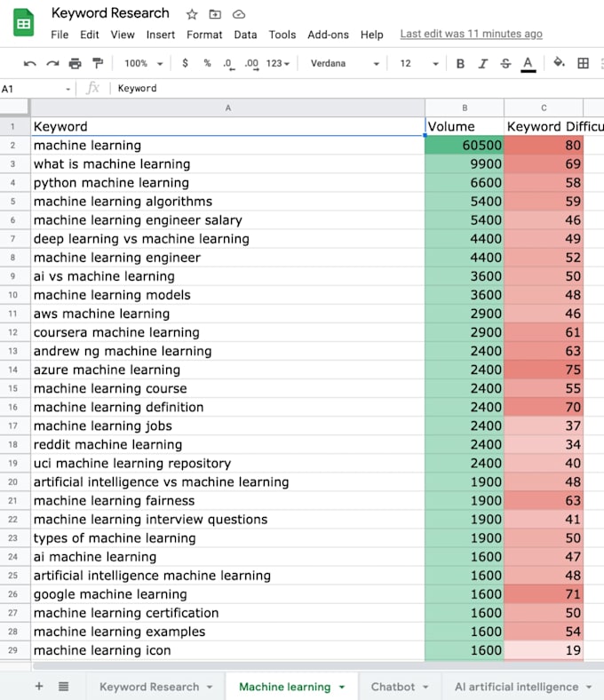Open the all sheets list icon
Viewport: 604px width, 700px height.
[63, 686]
